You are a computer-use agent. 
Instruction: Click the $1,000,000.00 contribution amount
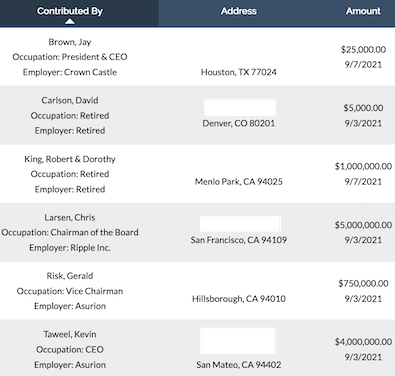[x=363, y=166]
